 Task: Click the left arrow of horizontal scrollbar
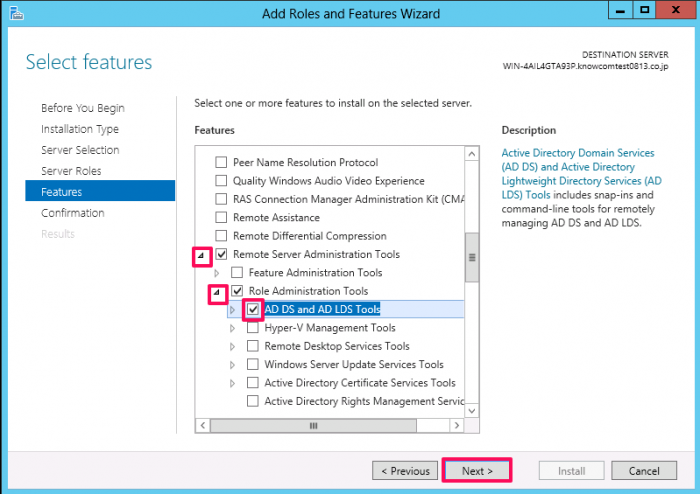click(203, 425)
